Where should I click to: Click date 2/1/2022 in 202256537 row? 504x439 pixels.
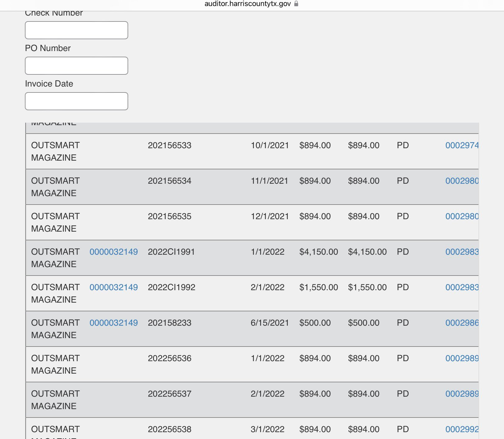268,394
